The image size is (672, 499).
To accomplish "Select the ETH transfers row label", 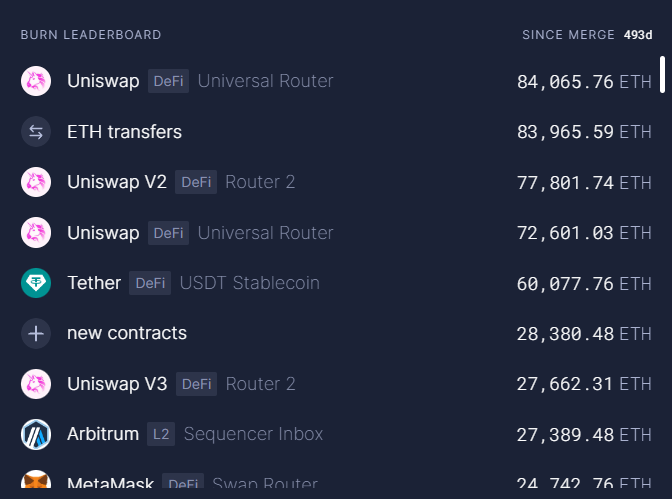I will (124, 131).
